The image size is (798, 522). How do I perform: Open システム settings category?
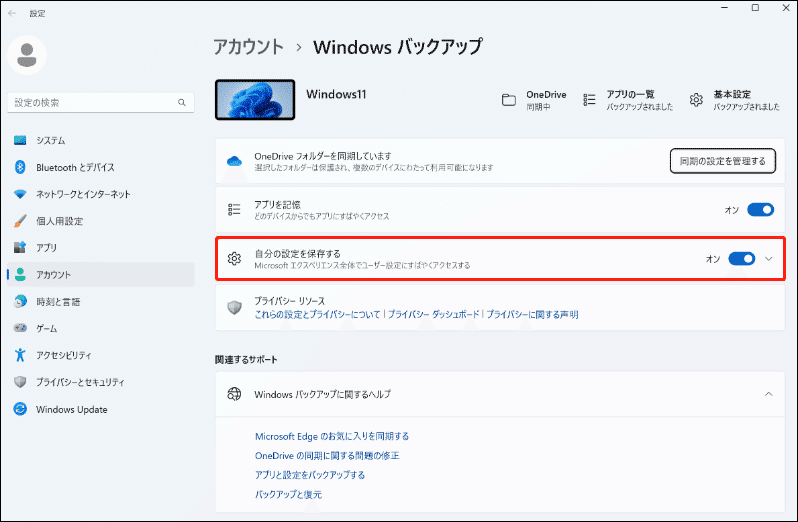click(101, 140)
